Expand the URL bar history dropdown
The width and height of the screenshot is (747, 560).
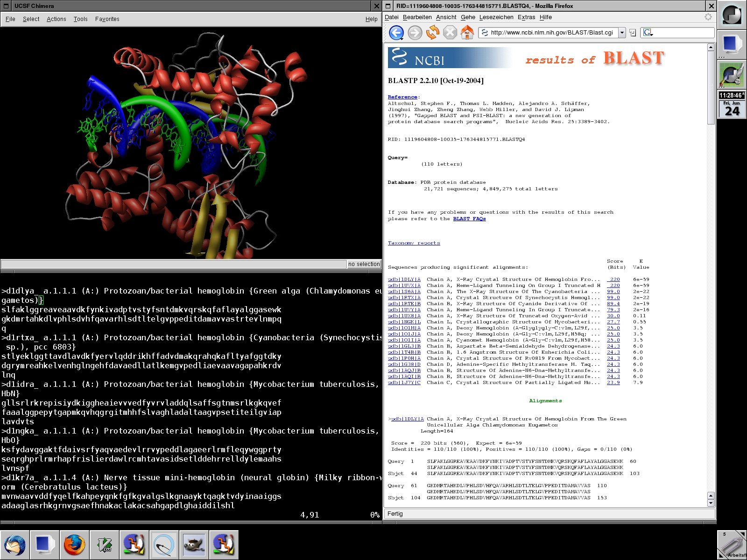[x=622, y=33]
